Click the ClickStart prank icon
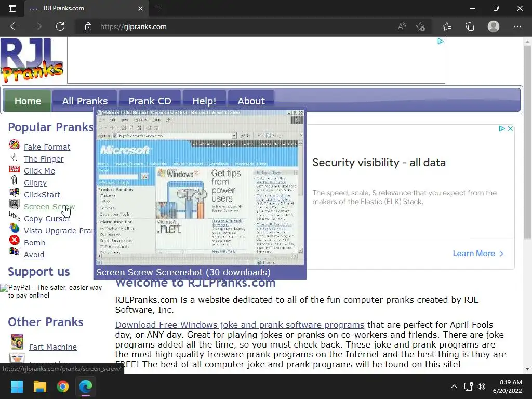The image size is (532, 399). pos(14,193)
